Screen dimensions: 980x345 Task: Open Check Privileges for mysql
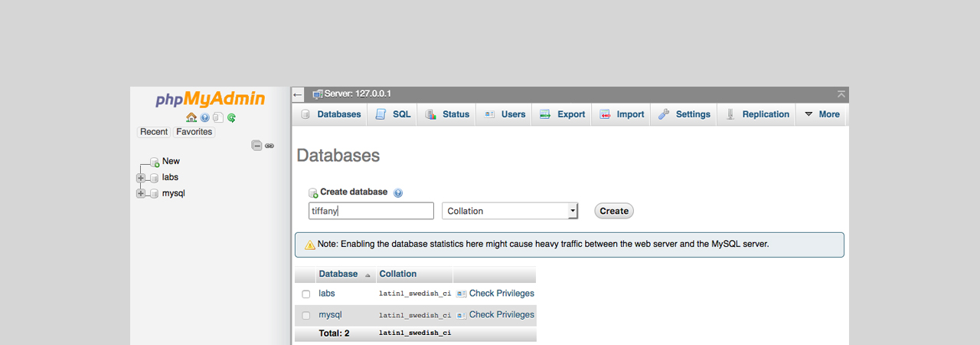click(x=501, y=315)
